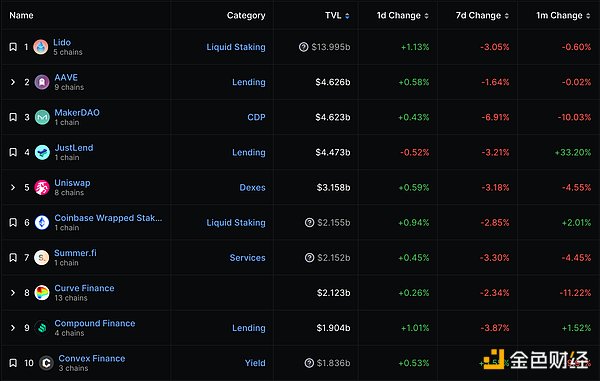Sort by 1m Change column arrows

tap(588, 16)
